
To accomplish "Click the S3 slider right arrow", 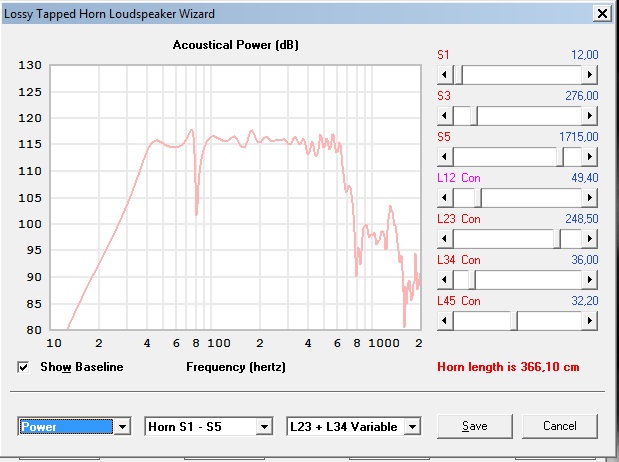I will pyautogui.click(x=589, y=116).
